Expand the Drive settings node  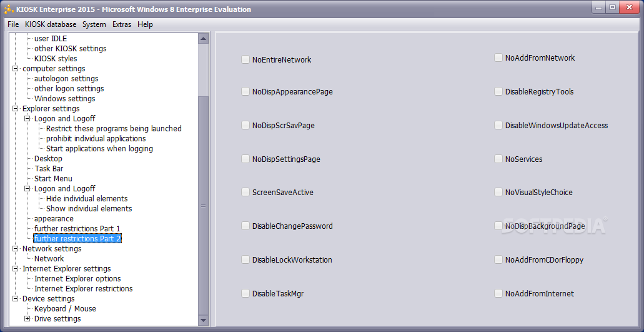pos(27,319)
